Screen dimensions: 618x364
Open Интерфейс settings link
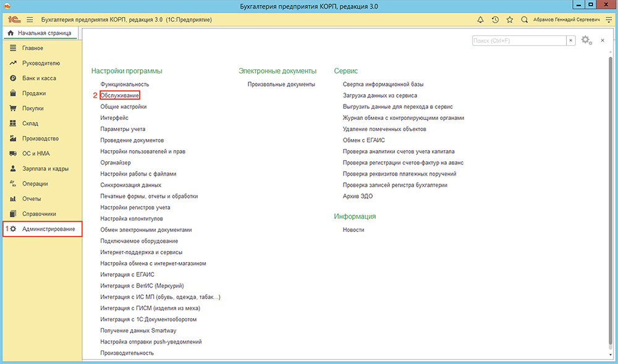(114, 118)
